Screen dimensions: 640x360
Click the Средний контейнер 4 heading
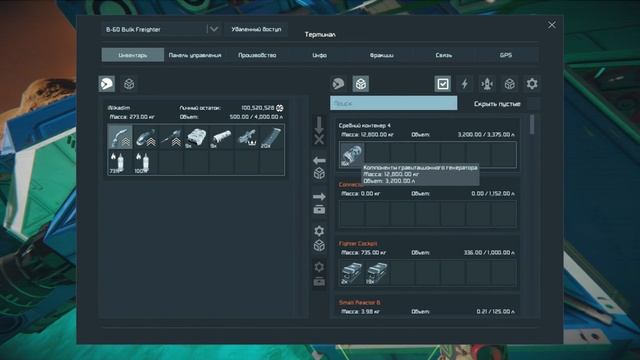pyautogui.click(x=364, y=125)
